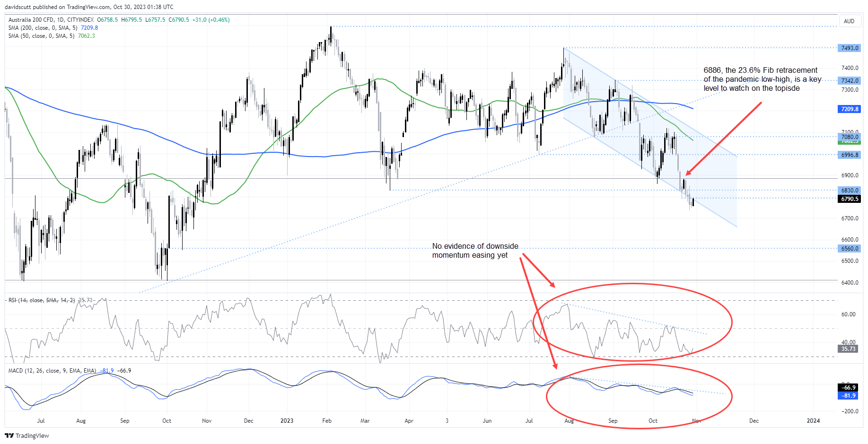Click the TradingView logo at bottom left
Screen dimensions: 868x444
27,435
